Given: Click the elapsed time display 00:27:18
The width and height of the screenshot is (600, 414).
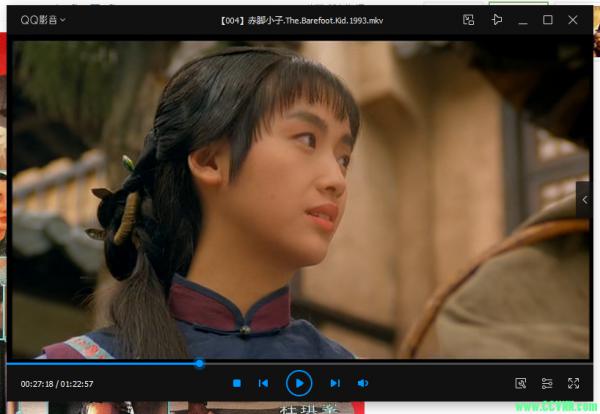Looking at the screenshot, I should click(36, 384).
